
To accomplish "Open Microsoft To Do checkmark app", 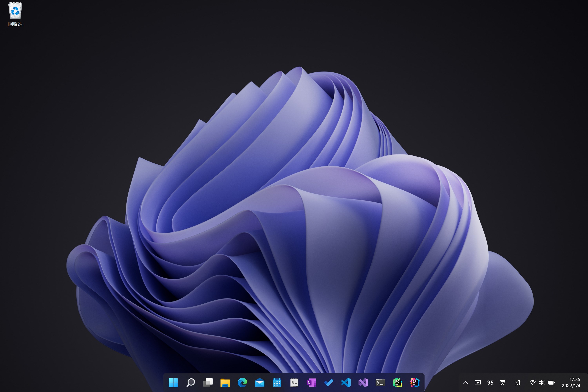I will 328,382.
